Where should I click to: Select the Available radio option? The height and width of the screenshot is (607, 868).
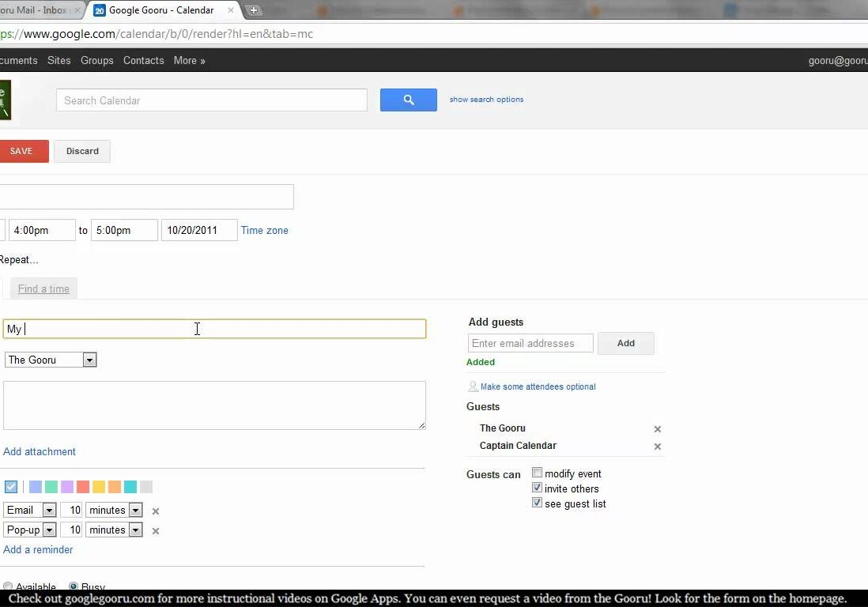tap(8, 586)
